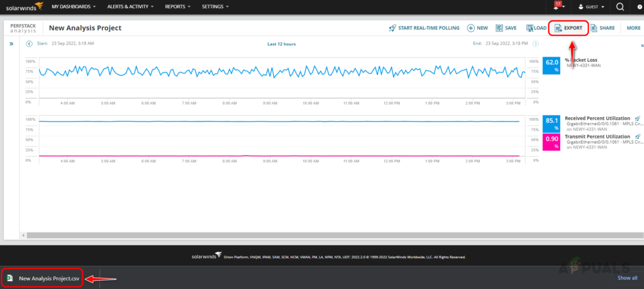Open the Reports menu
This screenshot has width=644, height=289.
pos(178,6)
